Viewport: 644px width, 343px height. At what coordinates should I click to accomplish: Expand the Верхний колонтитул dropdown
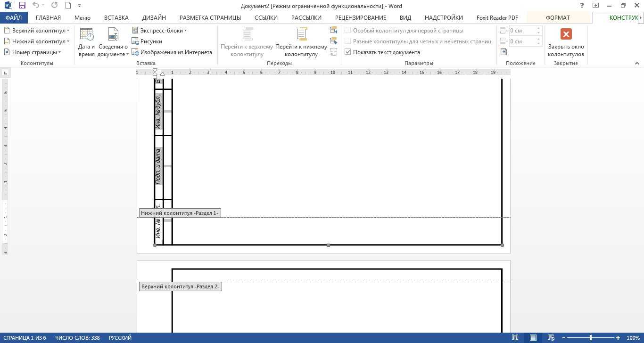[37, 31]
